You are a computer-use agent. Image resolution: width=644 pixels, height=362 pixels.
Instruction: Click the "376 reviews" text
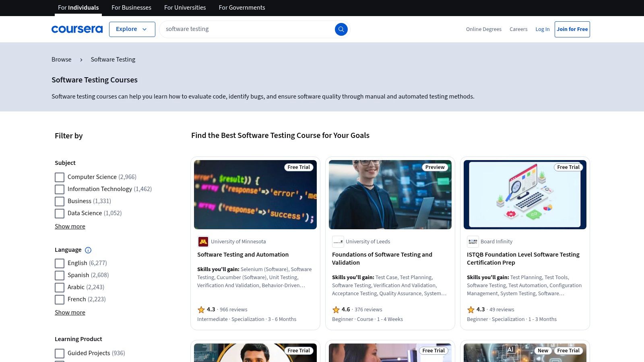(x=368, y=310)
